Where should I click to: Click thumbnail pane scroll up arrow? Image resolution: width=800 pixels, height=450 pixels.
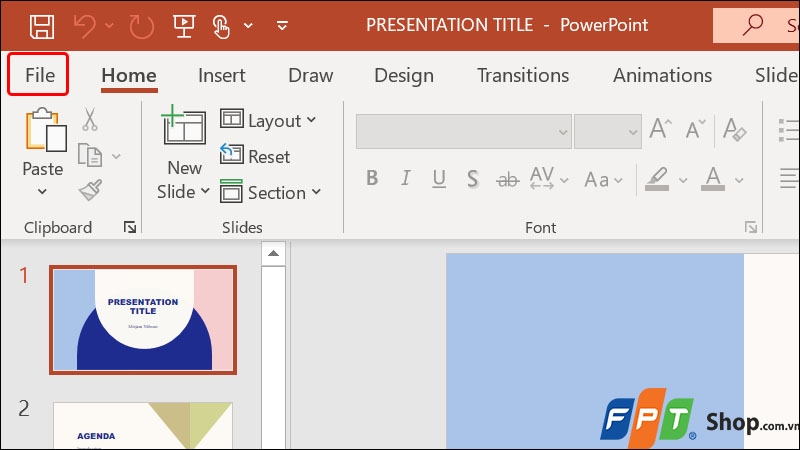(273, 254)
